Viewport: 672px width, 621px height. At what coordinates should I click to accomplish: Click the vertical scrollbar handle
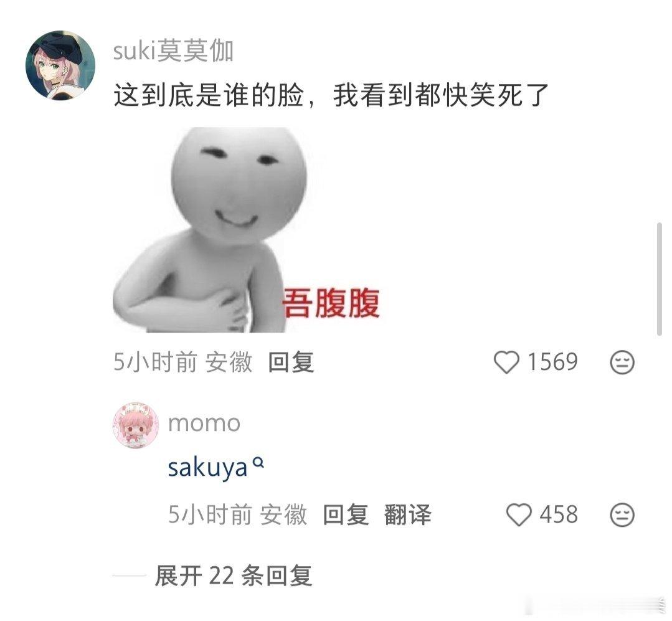(660, 279)
